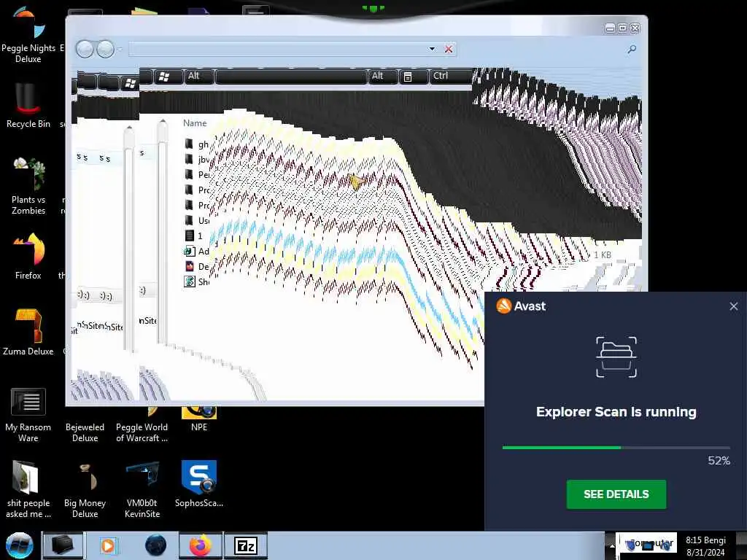This screenshot has width=747, height=560.
Task: Click the on-screen keyboard spacebar
Action: click(291, 76)
